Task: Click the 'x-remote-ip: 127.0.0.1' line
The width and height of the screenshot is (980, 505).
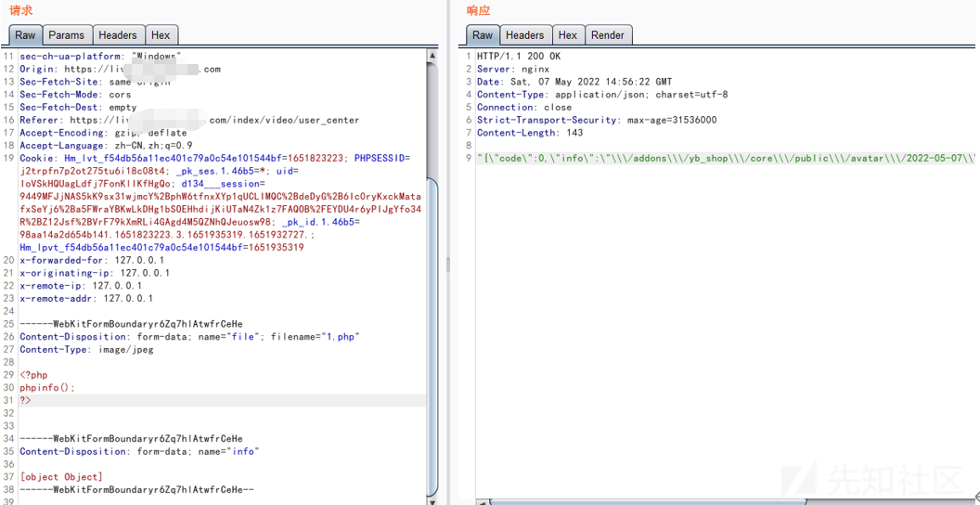Action: 81,286
